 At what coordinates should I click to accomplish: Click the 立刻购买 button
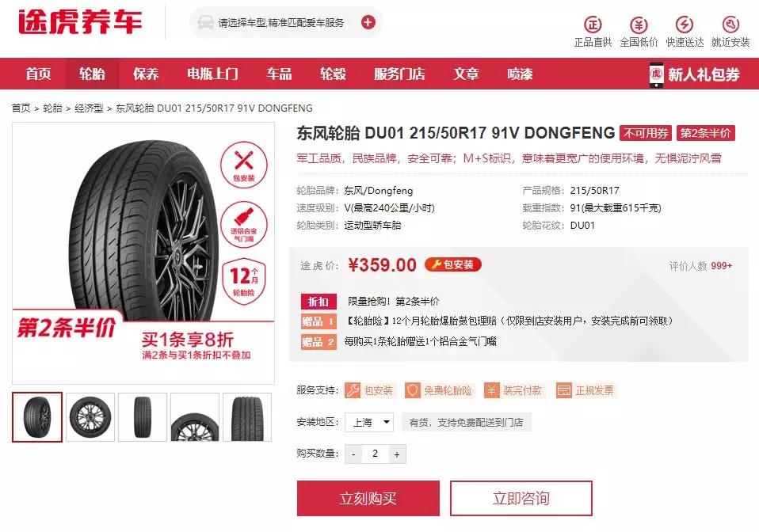coord(368,498)
